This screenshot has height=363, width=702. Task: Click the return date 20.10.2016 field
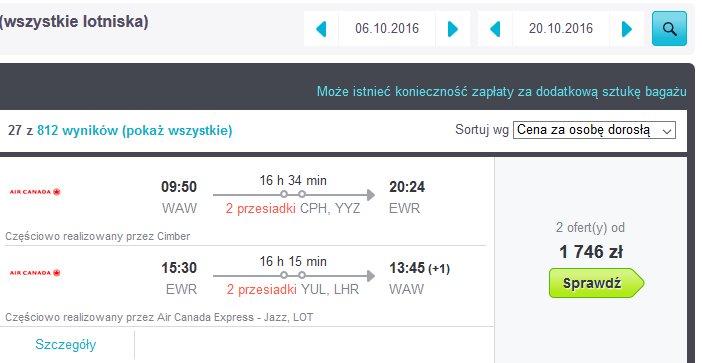561,29
